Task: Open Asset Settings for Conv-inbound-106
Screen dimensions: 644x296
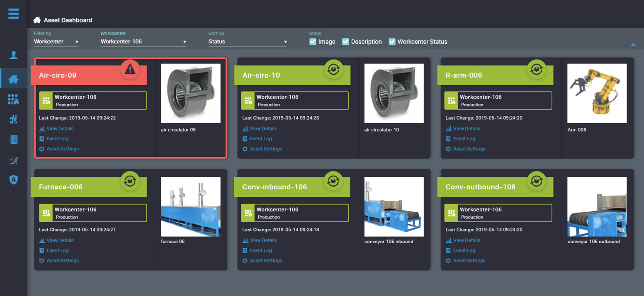Action: [x=262, y=261]
